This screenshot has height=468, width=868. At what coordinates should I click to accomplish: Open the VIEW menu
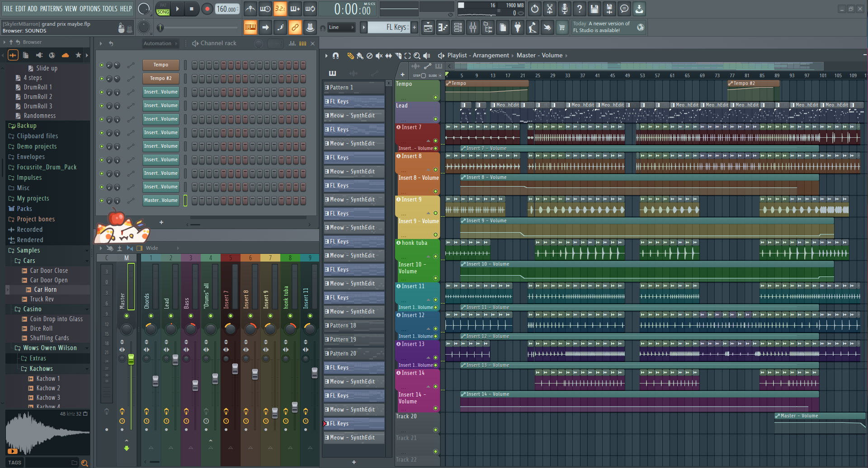tap(71, 9)
